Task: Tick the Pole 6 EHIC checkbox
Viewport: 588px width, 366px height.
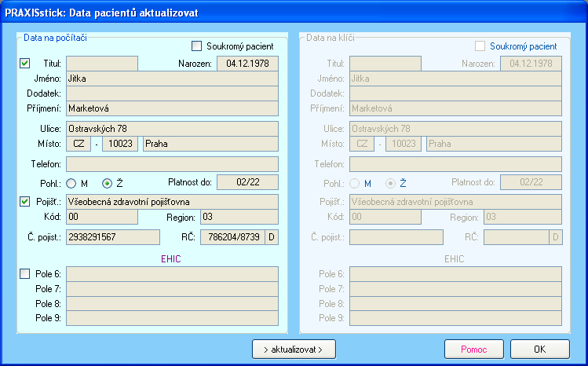Action: click(24, 274)
